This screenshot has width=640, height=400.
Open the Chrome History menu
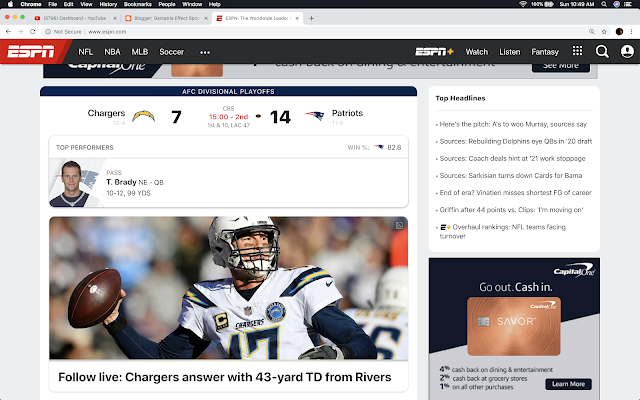(108, 4)
